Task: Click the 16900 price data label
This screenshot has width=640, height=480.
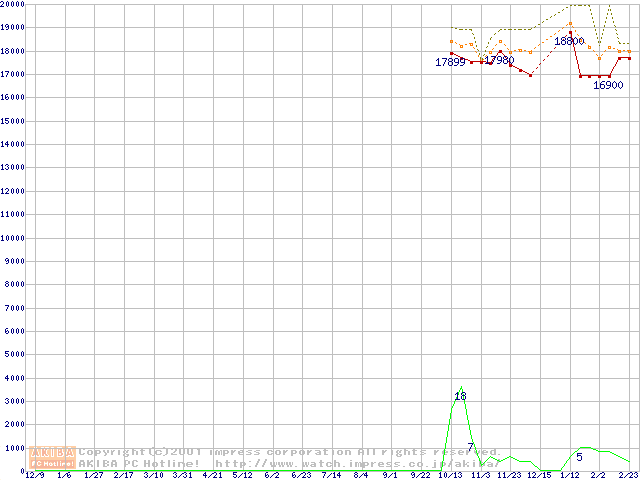Action: (608, 86)
